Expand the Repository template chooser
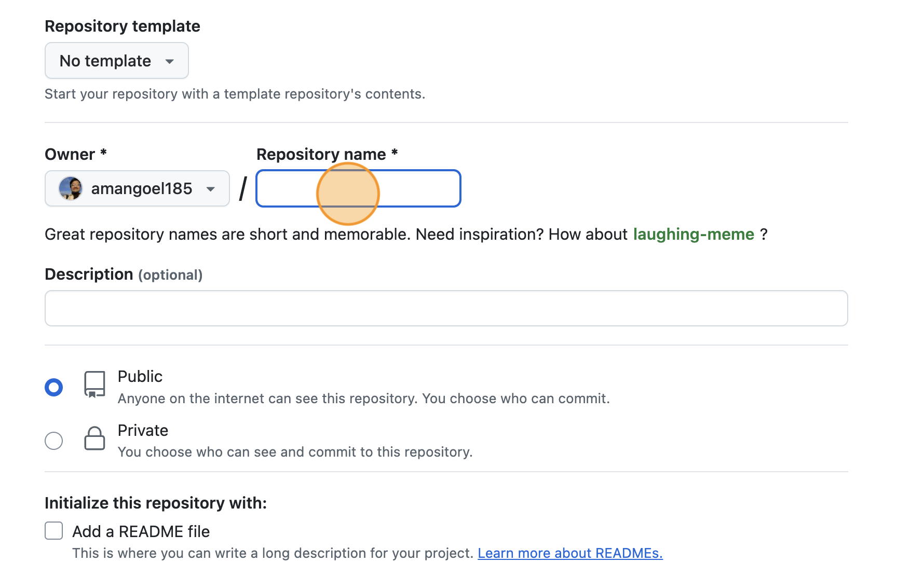The height and width of the screenshot is (576, 924). (116, 60)
